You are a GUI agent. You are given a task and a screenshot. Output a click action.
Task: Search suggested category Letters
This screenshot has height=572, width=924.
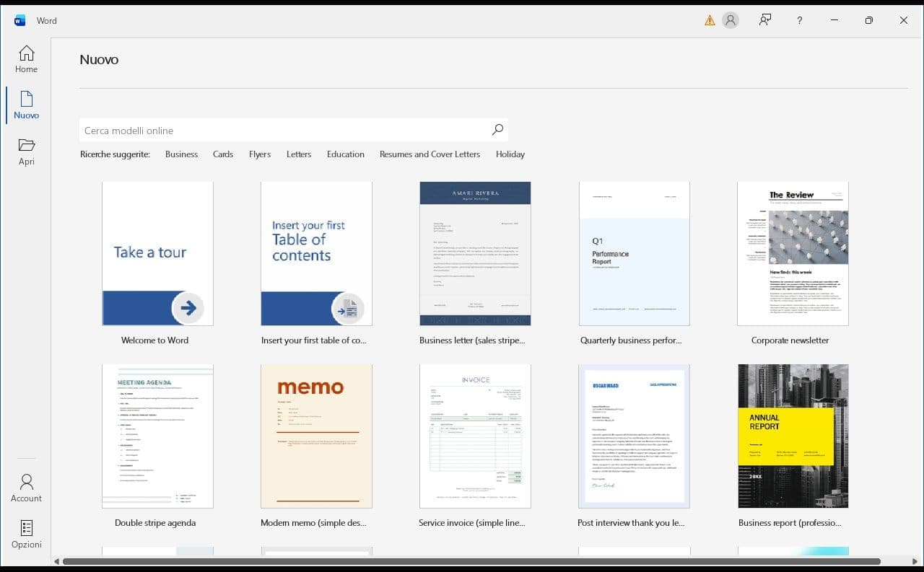coord(299,154)
